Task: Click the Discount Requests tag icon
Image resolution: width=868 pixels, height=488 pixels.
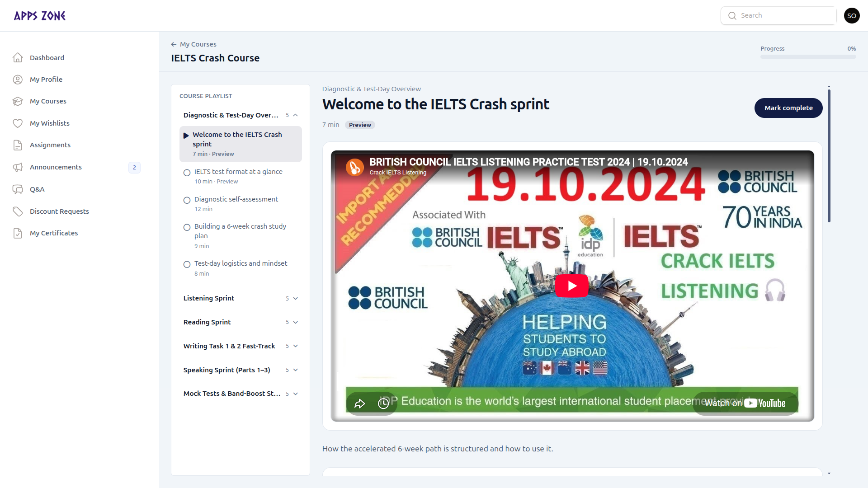Action: pos(18,211)
